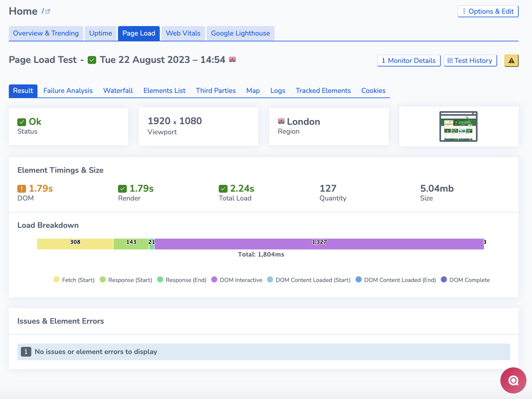This screenshot has height=399, width=532.
Task: Open Options & Edit menu
Action: coord(488,11)
